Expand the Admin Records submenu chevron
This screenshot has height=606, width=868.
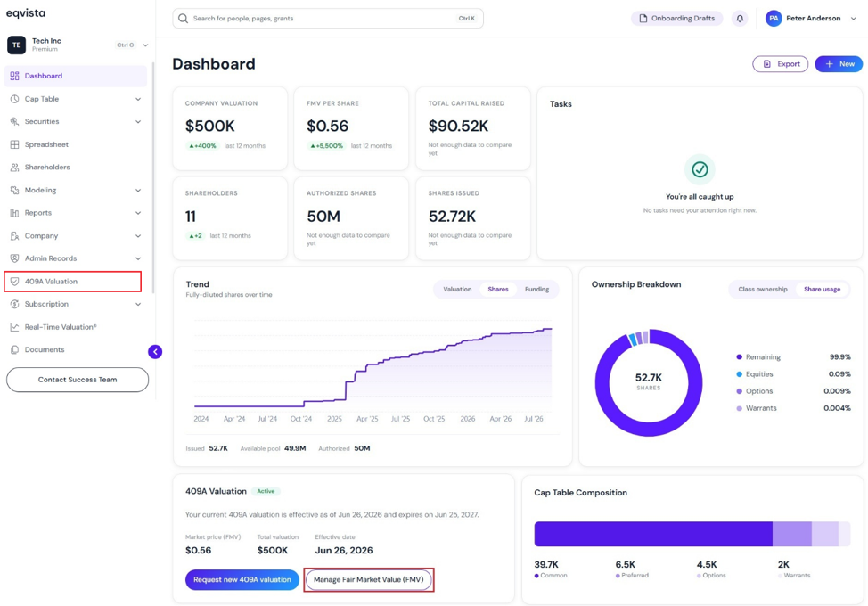click(138, 258)
